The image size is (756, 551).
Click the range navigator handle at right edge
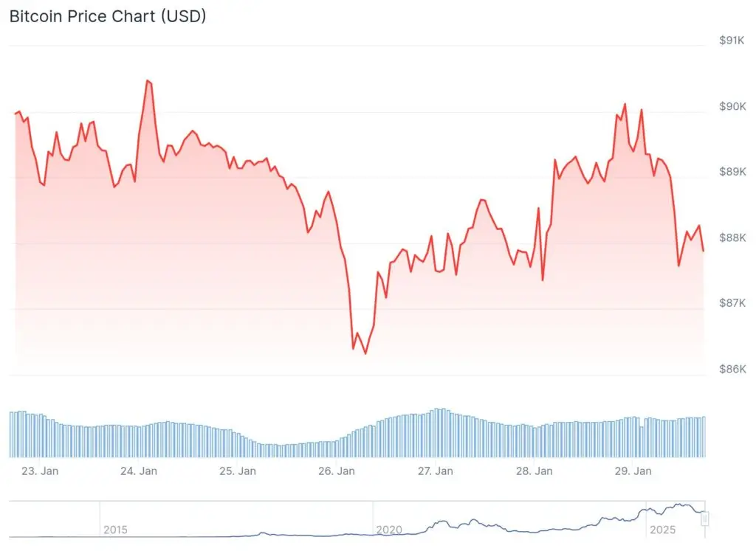point(705,519)
